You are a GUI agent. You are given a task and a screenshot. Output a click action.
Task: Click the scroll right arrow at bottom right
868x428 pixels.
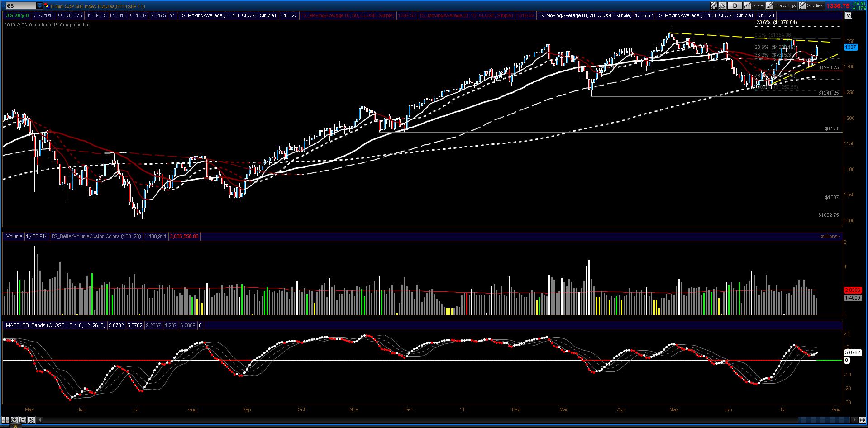(855, 420)
